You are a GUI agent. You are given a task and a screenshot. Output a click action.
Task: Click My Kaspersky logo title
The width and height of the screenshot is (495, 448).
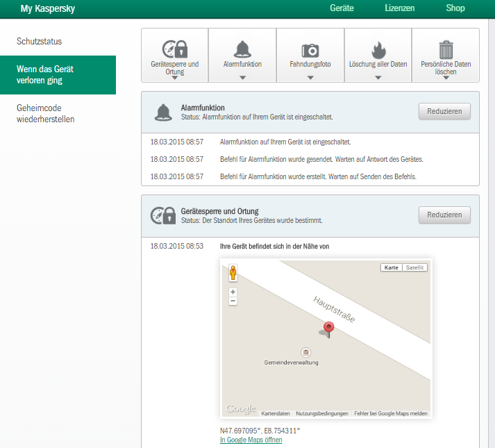(48, 8)
